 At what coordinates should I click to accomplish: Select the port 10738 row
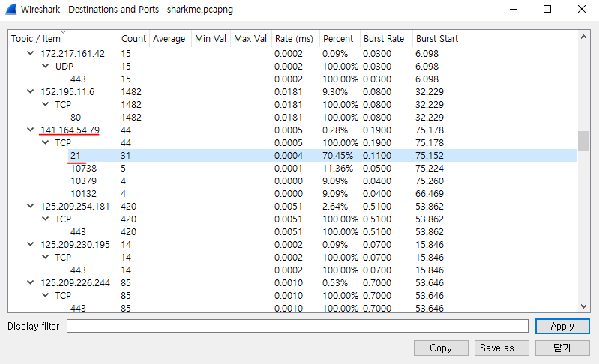292,168
